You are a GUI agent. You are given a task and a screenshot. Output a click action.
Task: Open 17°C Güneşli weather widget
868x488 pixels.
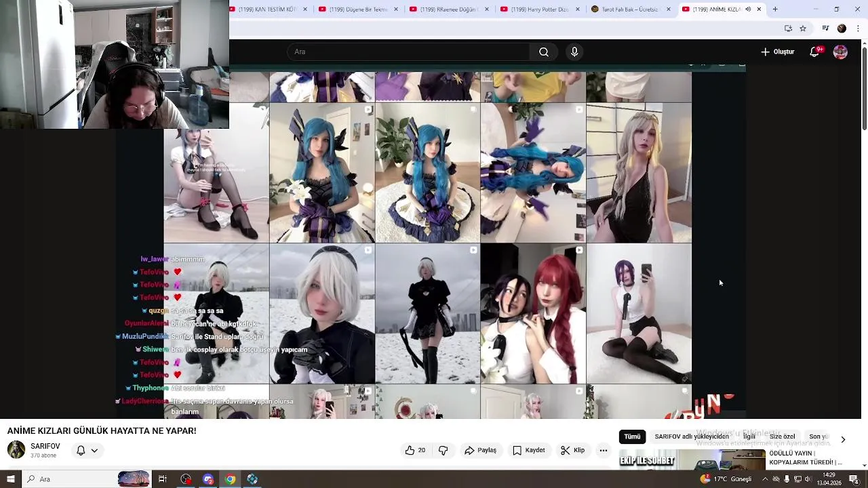pyautogui.click(x=726, y=479)
